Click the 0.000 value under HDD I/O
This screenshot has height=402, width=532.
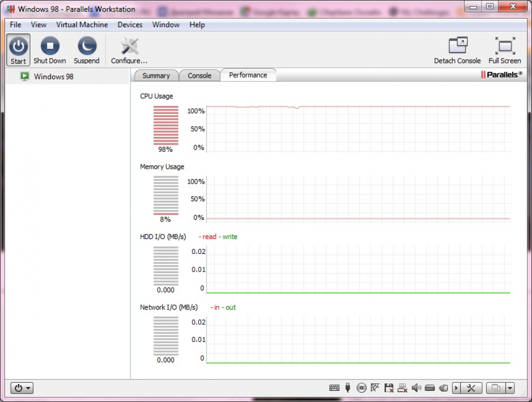coord(165,290)
